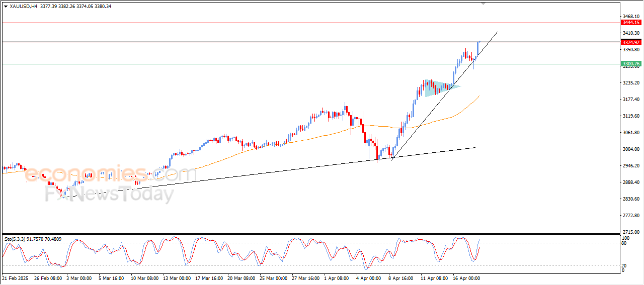This screenshot has width=644, height=285.
Task: Click the stochastic 20 level label
Action: coord(624,265)
